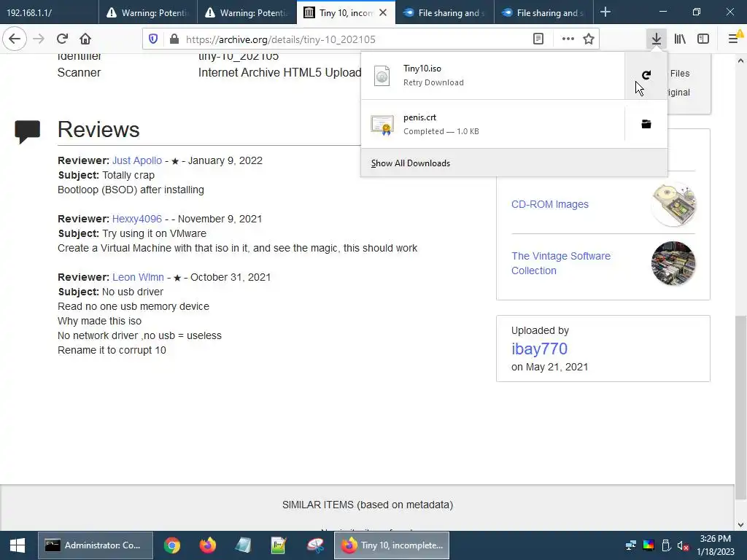The width and height of the screenshot is (747, 560).
Task: Open reviewer Leon Wlmn's profile
Action: tap(138, 277)
